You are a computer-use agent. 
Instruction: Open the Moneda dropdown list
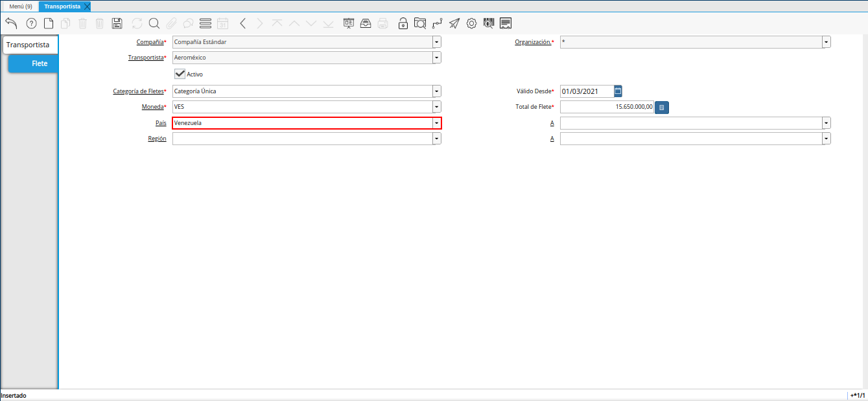pos(436,106)
